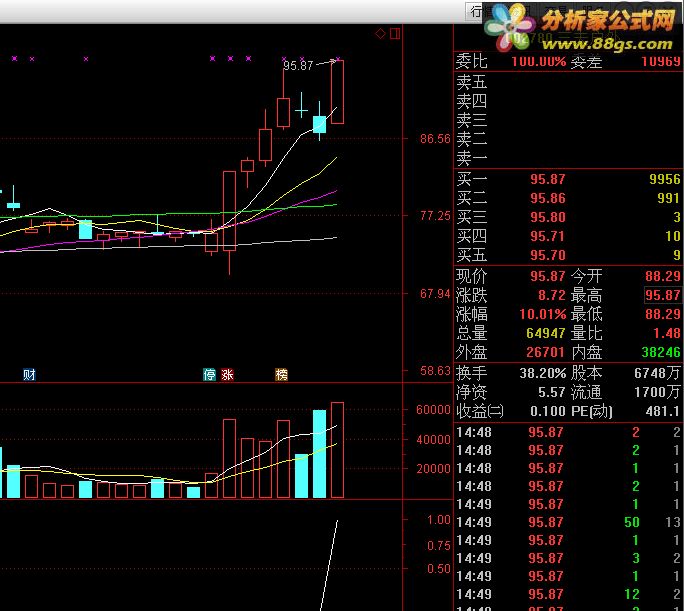Click the 流通 value 1700万
The image size is (684, 611).
[x=657, y=392]
